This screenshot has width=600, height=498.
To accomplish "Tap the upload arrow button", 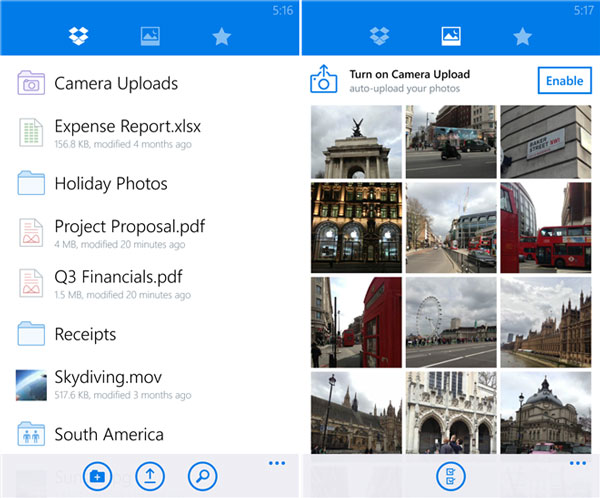I will pyautogui.click(x=150, y=477).
